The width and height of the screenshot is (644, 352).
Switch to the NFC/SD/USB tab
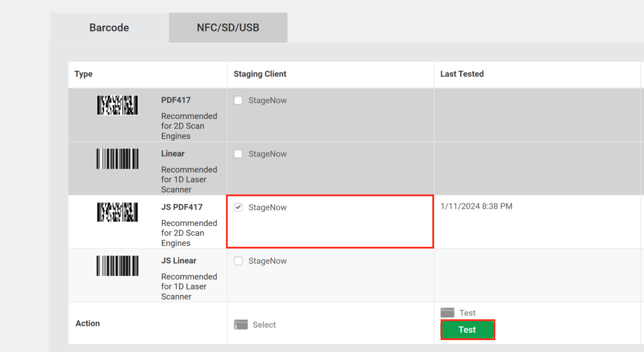pyautogui.click(x=228, y=27)
